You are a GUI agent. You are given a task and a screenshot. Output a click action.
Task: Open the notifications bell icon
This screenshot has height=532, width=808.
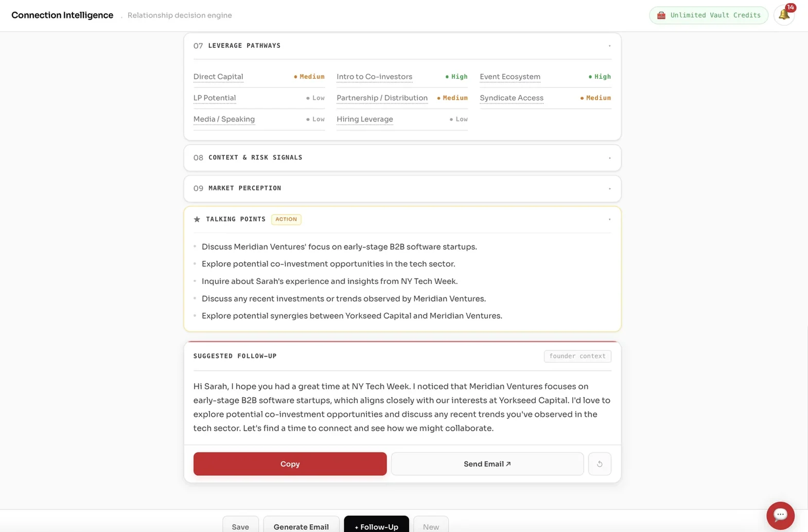tap(784, 15)
